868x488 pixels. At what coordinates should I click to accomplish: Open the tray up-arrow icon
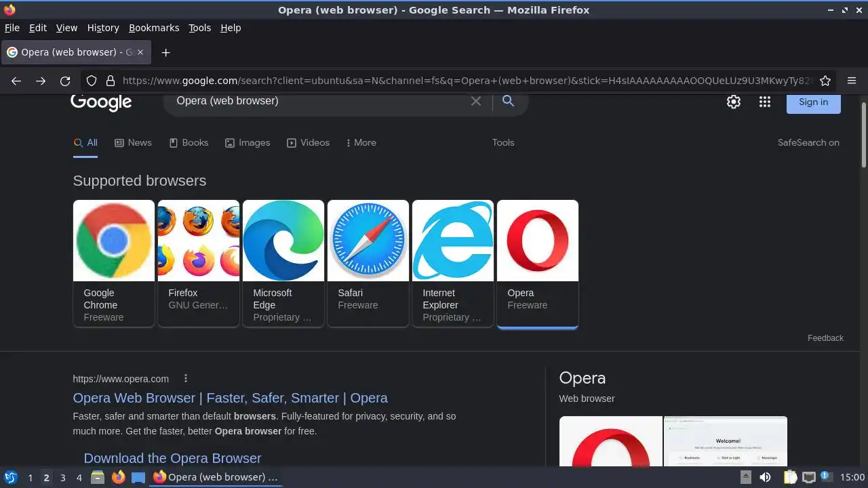pyautogui.click(x=745, y=477)
